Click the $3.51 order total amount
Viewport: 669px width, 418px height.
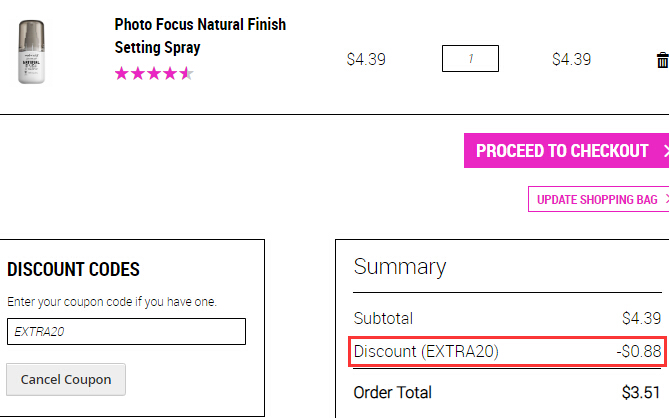pyautogui.click(x=641, y=392)
